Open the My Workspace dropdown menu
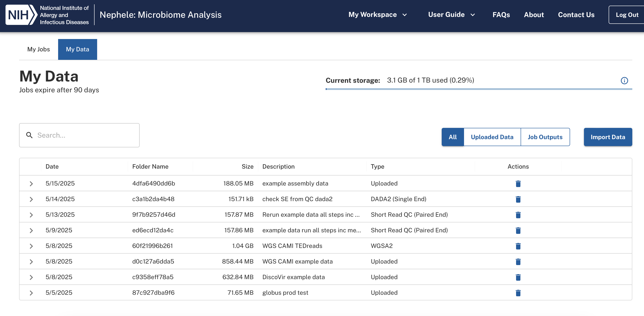The height and width of the screenshot is (316, 644). tap(378, 15)
